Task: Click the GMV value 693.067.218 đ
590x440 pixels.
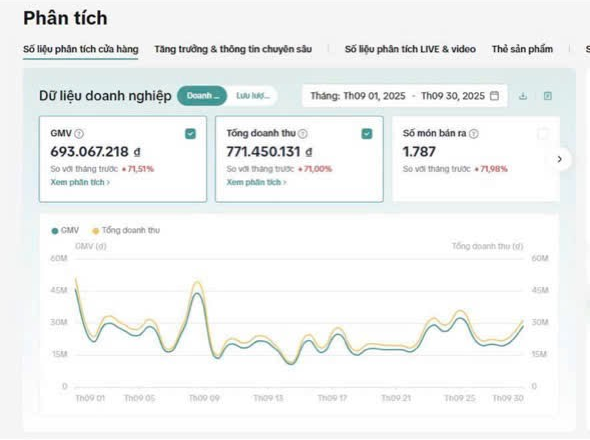Action: click(96, 152)
